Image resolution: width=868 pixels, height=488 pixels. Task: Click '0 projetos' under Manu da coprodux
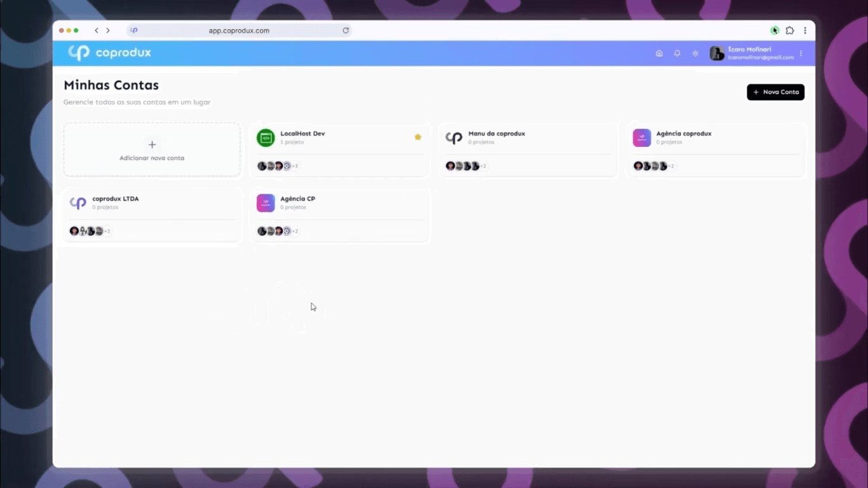click(x=481, y=142)
